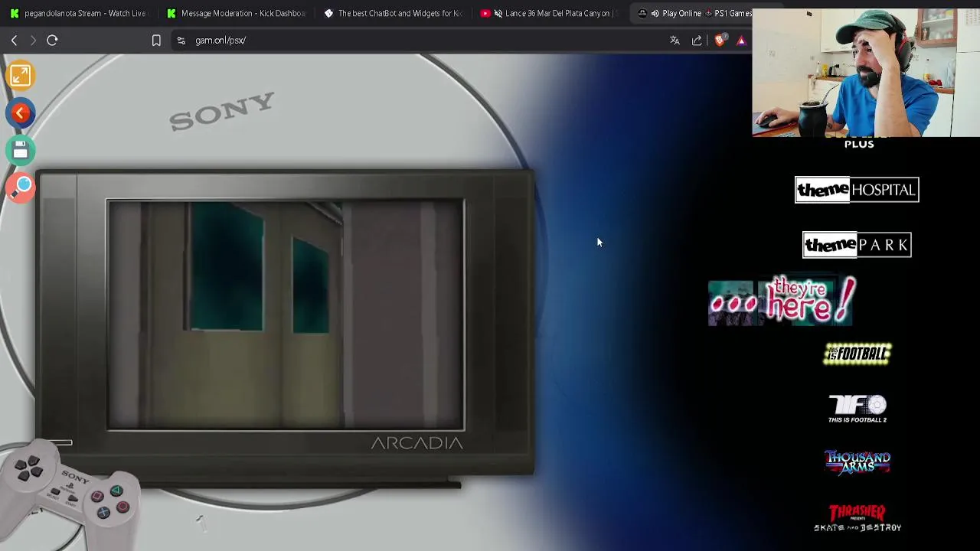Reload the page with the refresh icon

[52, 40]
